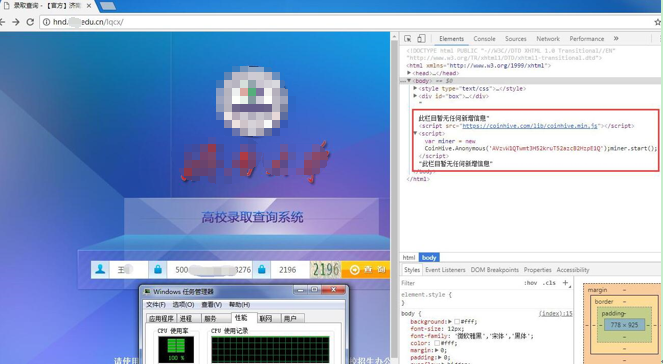Screen dimensions: 663x364
Task: Open the Network tab
Action: pyautogui.click(x=548, y=38)
